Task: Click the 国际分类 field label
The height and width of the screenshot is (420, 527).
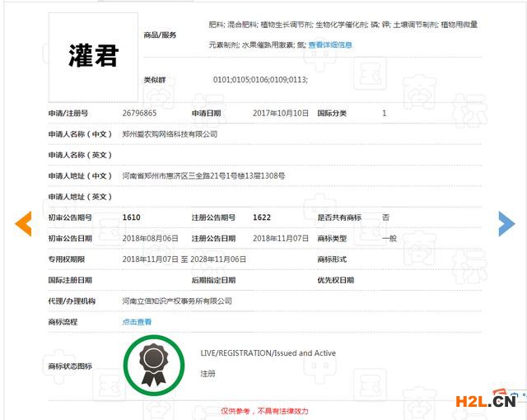Action: 332,113
